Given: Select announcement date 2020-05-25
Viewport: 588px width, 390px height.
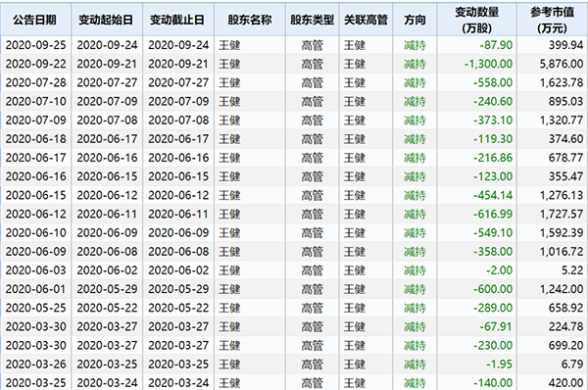Looking at the screenshot, I should click(x=35, y=308).
